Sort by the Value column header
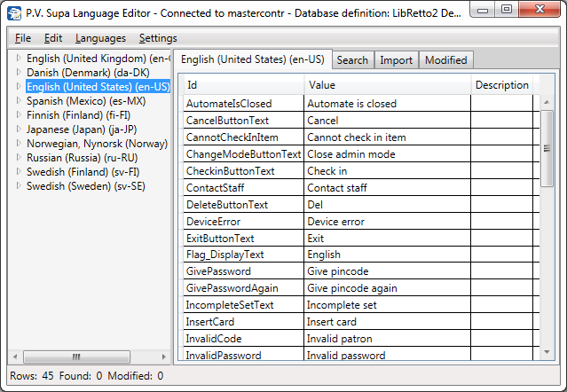Image resolution: width=567 pixels, height=392 pixels. [x=386, y=85]
